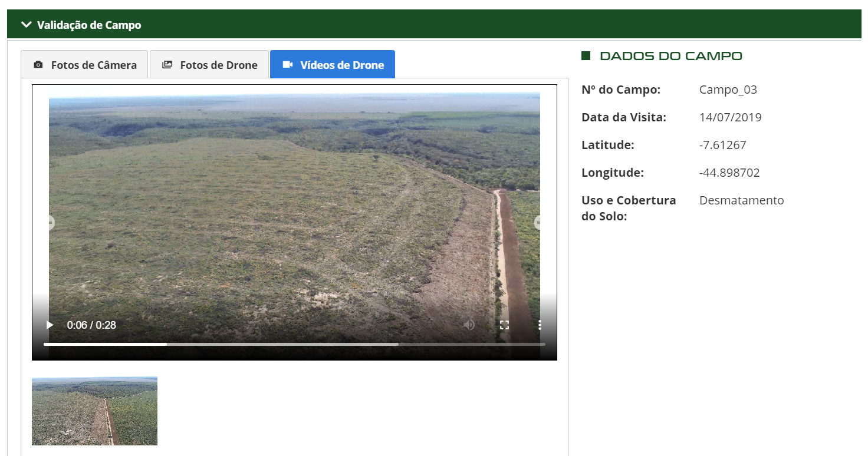Go to previous video with left arrow
This screenshot has width=868, height=456.
pyautogui.click(x=50, y=223)
